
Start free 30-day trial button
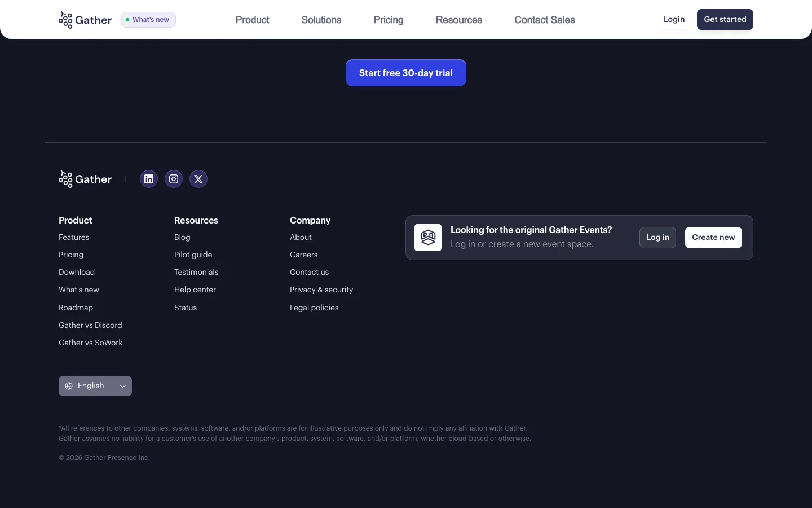(406, 73)
